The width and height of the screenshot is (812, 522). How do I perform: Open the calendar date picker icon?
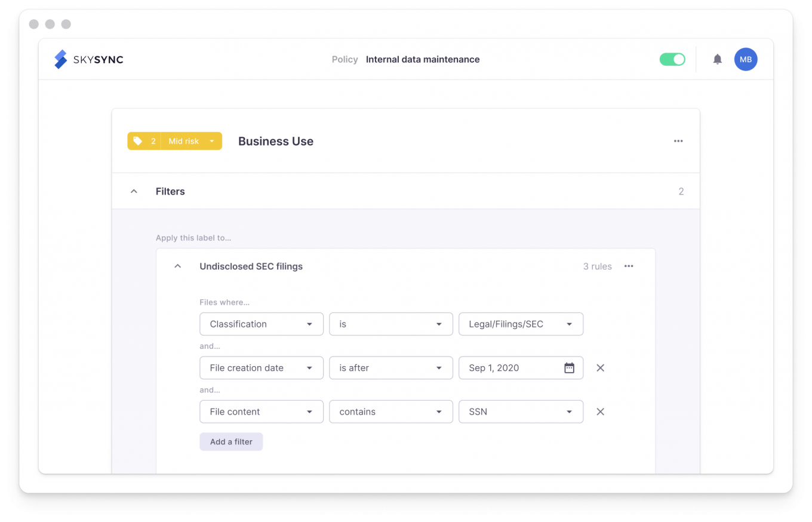569,368
